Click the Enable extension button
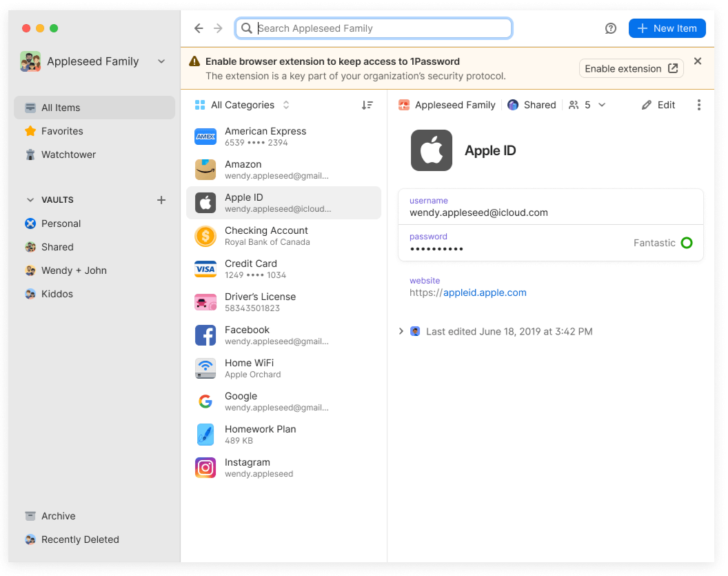The height and width of the screenshot is (576, 728). 631,69
